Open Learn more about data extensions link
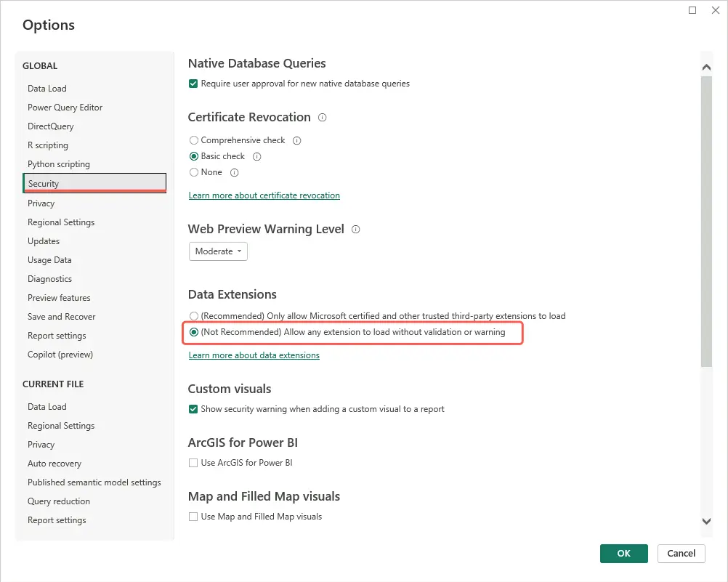Image resolution: width=728 pixels, height=582 pixels. pos(254,355)
